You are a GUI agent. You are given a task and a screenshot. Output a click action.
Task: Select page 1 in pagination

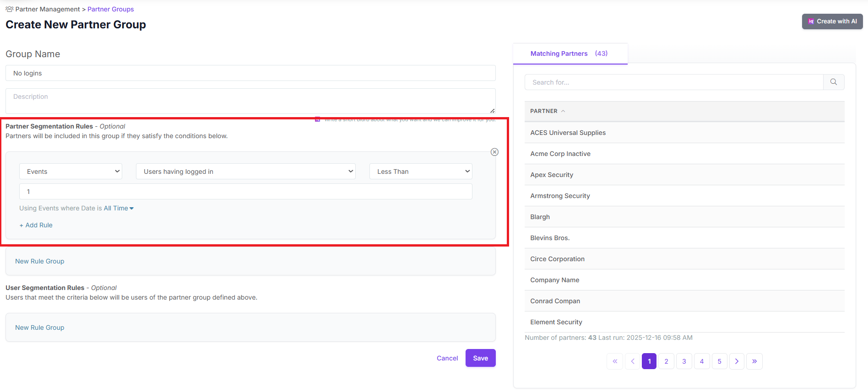click(649, 361)
